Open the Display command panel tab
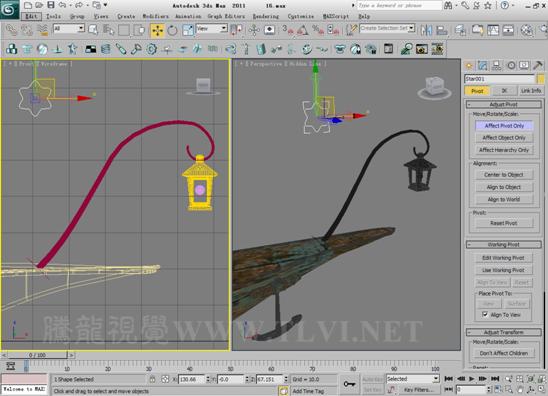Screen dimensions: 548x396 [x=524, y=65]
